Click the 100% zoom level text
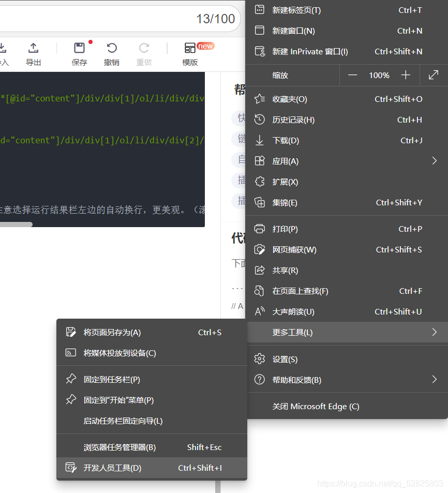Viewport: 448px width, 493px height. [x=379, y=76]
